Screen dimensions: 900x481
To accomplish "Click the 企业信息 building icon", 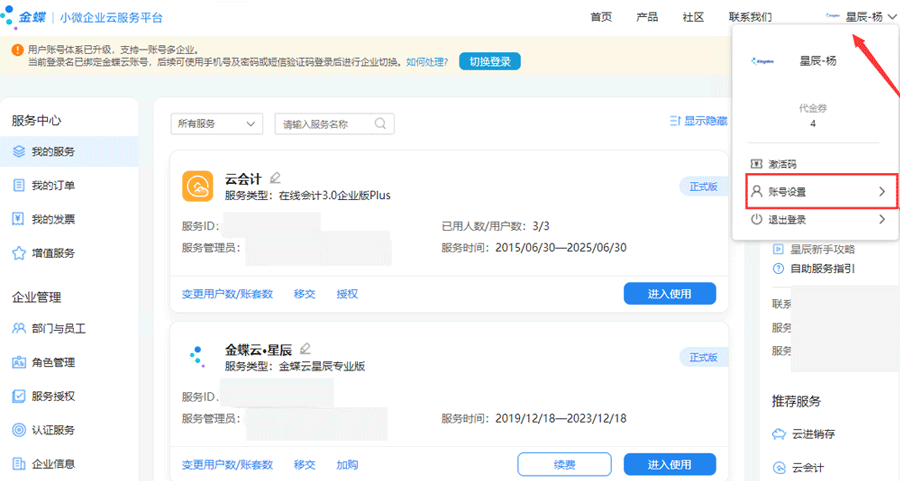I will [x=19, y=464].
